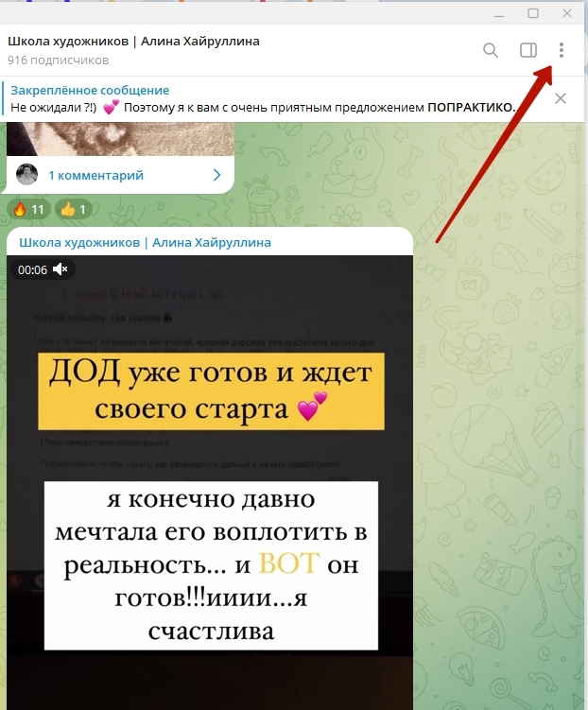Image resolution: width=588 pixels, height=710 pixels.
Task: Maximize the Telegram window
Action: [x=533, y=13]
